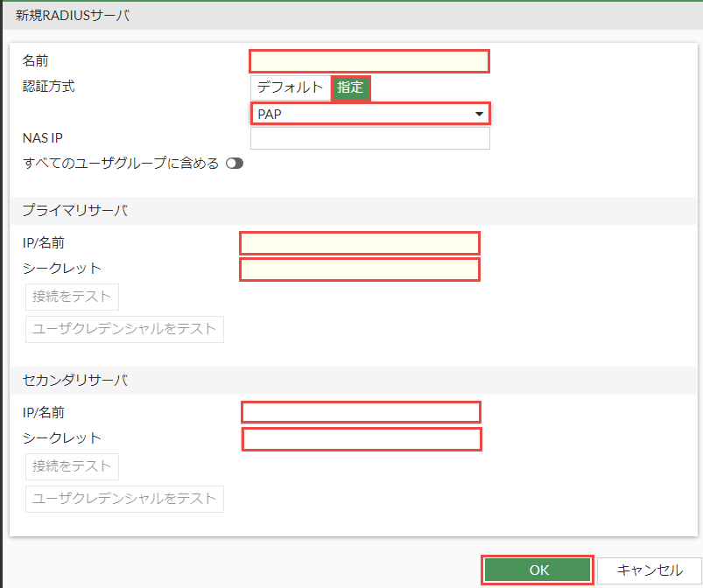This screenshot has width=703, height=588.
Task: Click the 名前 input field
Action: pos(369,61)
